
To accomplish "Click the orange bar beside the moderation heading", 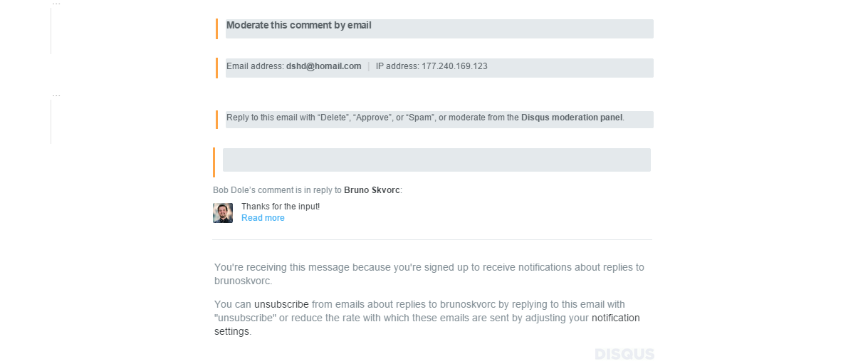I will click(216, 29).
